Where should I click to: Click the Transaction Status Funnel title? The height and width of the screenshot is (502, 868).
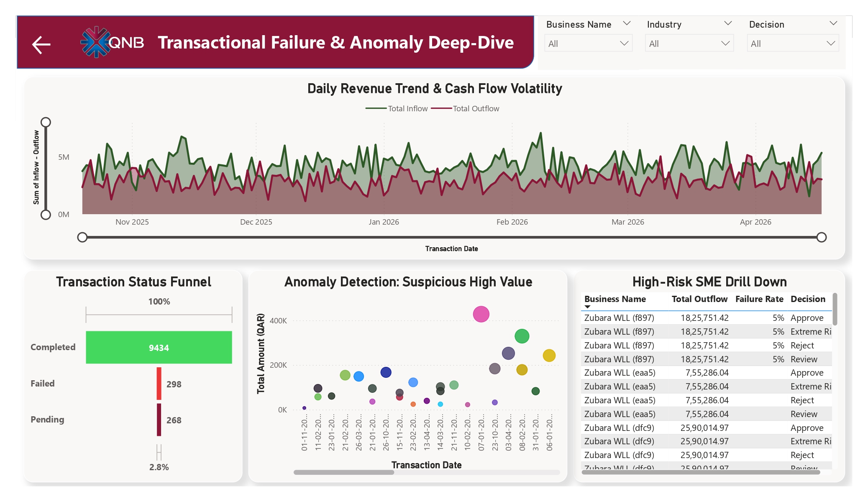pyautogui.click(x=133, y=282)
